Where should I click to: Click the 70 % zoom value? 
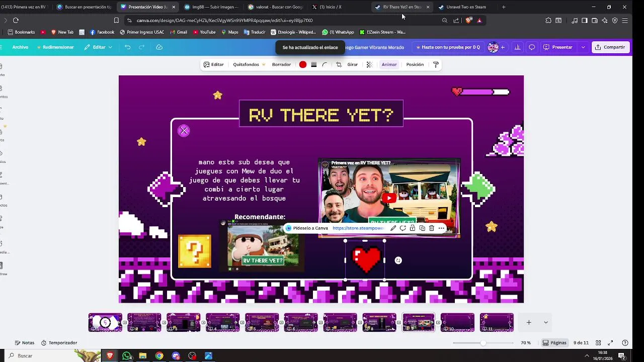(526, 343)
